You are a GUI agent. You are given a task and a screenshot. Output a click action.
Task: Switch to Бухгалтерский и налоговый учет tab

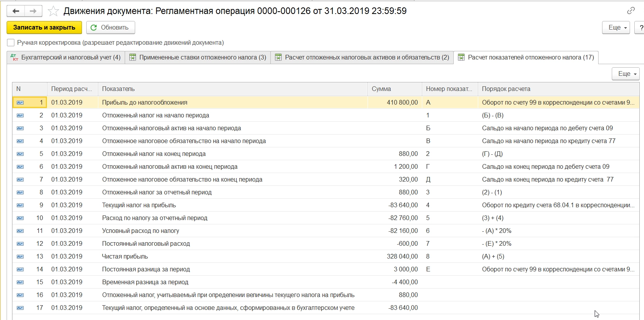[66, 58]
